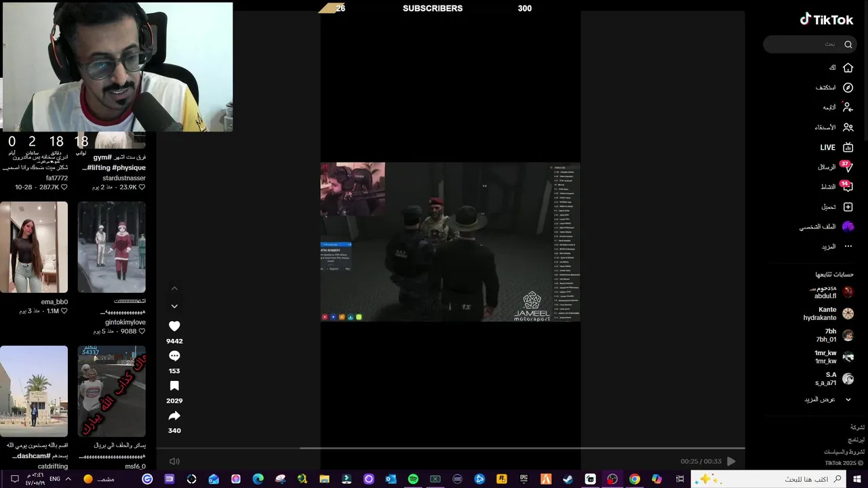This screenshot has width=868, height=488.
Task: Open the catdrifting video thumbnail
Action: click(x=34, y=391)
